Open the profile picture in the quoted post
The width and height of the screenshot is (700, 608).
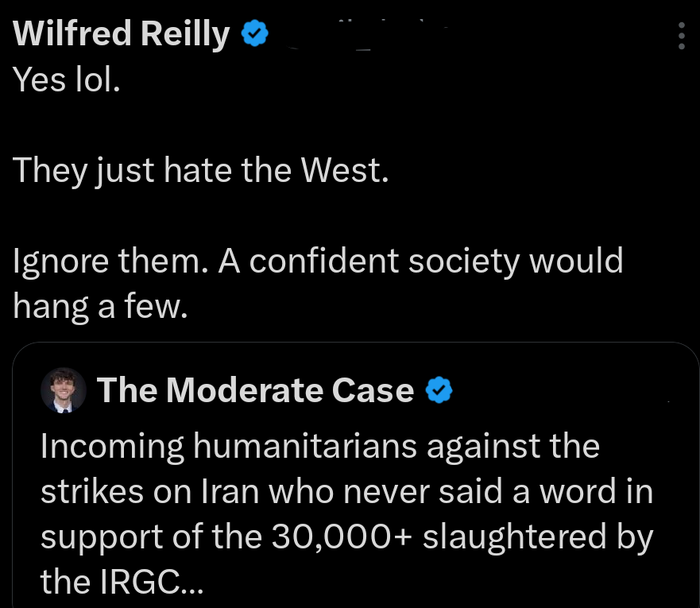[x=64, y=390]
